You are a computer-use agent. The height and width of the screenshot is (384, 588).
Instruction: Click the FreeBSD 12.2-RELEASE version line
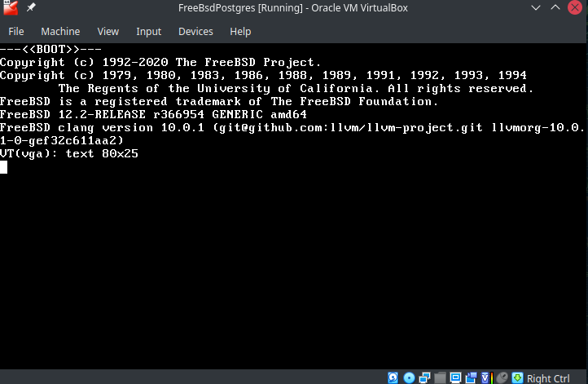pyautogui.click(x=153, y=114)
